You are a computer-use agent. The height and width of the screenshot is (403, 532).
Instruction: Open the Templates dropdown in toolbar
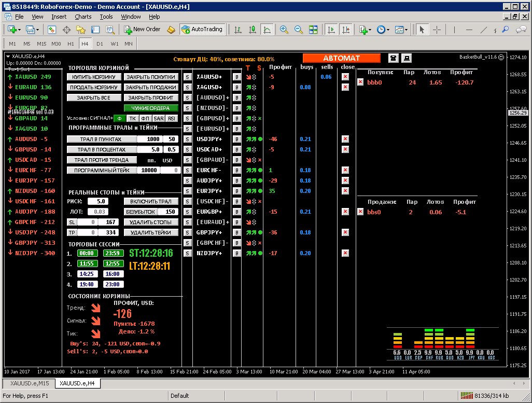[405, 30]
